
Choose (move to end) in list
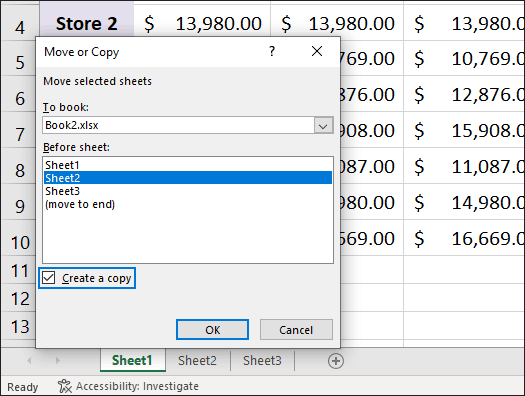[x=188, y=204]
